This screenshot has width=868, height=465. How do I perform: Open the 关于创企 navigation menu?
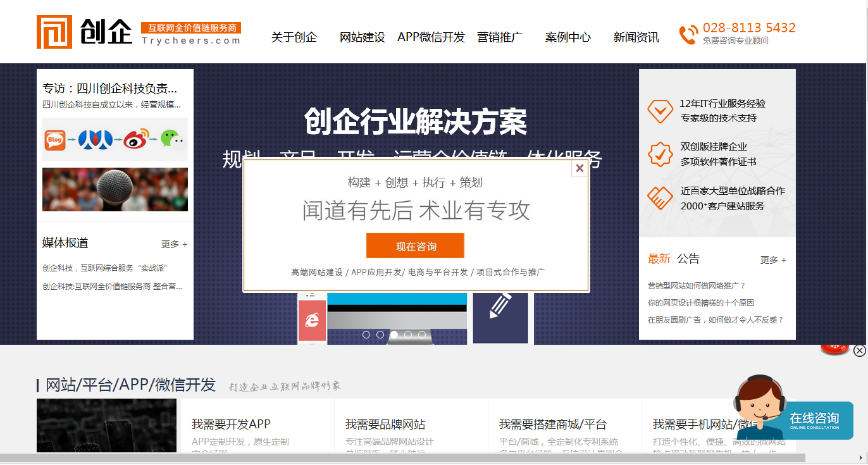[x=294, y=37]
